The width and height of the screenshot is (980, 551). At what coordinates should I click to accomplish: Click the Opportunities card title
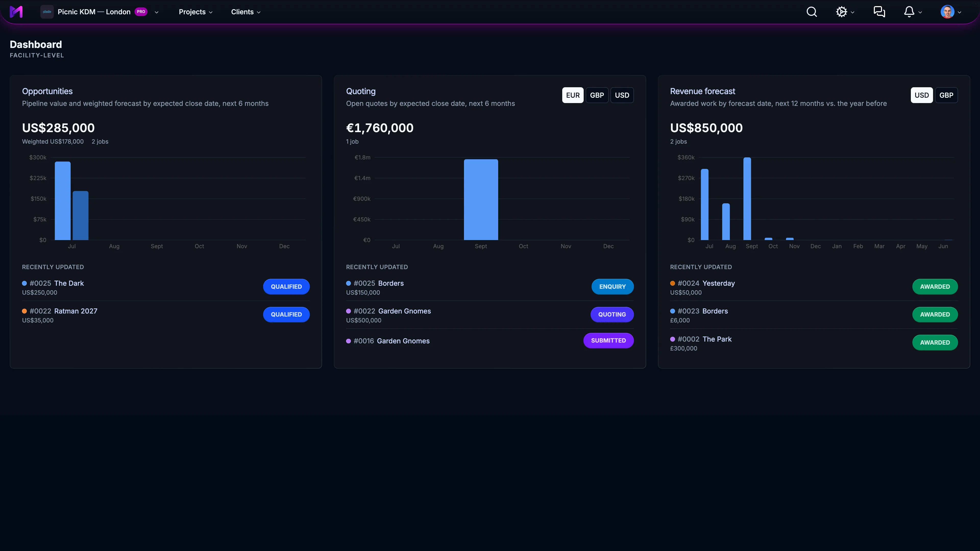click(47, 91)
